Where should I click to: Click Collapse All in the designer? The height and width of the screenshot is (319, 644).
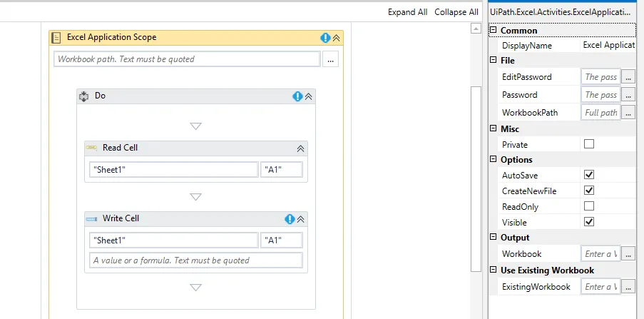[456, 12]
